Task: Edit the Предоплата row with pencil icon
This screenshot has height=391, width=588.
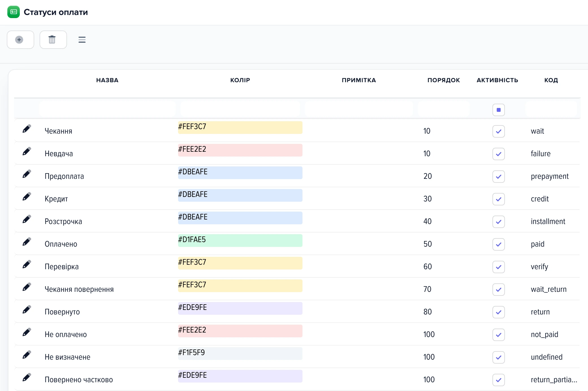Action: pyautogui.click(x=27, y=174)
